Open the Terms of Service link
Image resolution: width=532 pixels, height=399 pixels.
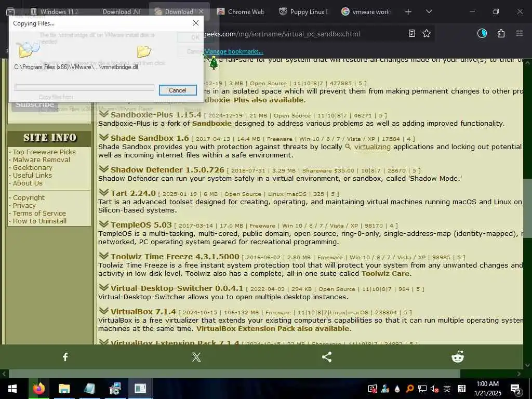[39, 213]
